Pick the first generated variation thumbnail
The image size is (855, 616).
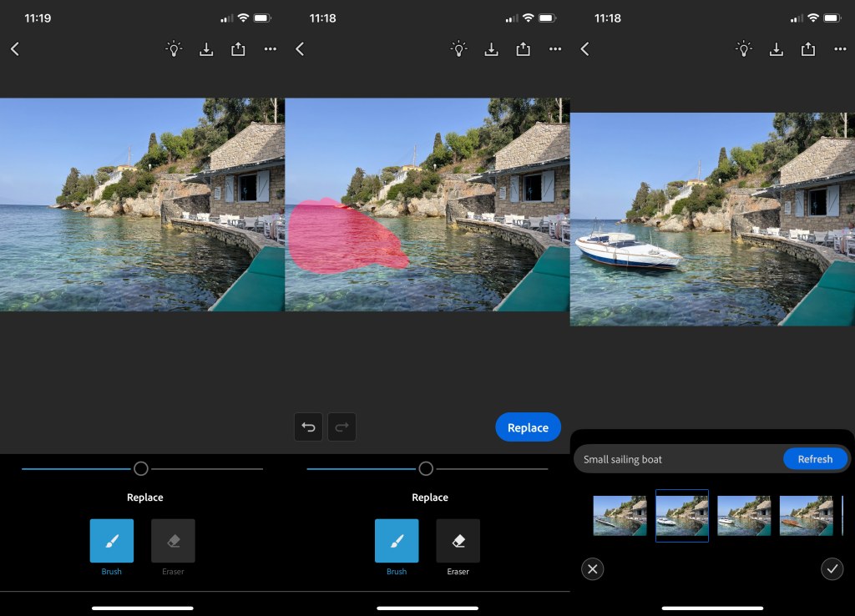point(620,515)
